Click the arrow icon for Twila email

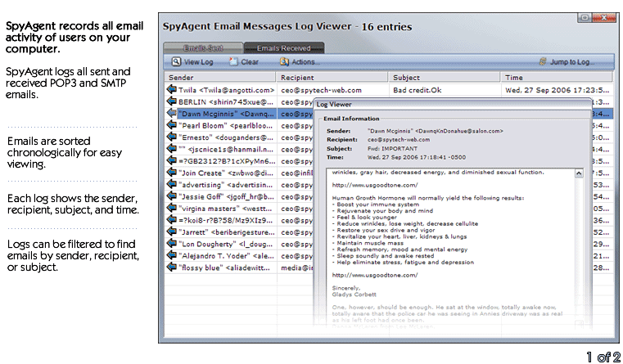172,89
